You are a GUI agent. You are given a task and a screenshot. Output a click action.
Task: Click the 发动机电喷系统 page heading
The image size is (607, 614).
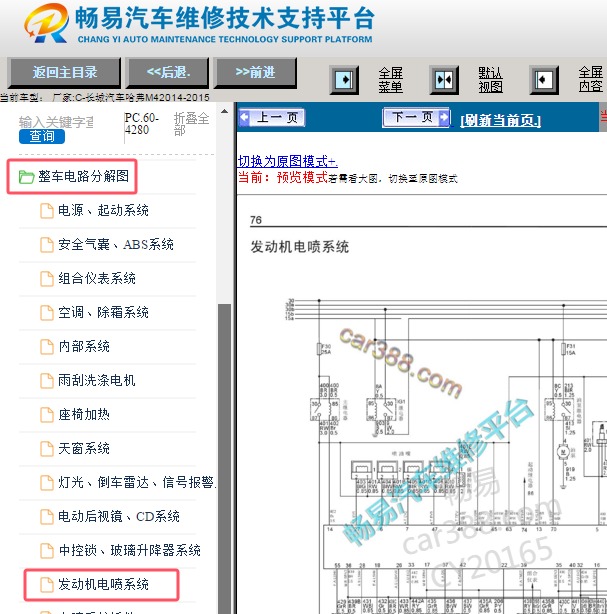coord(300,247)
